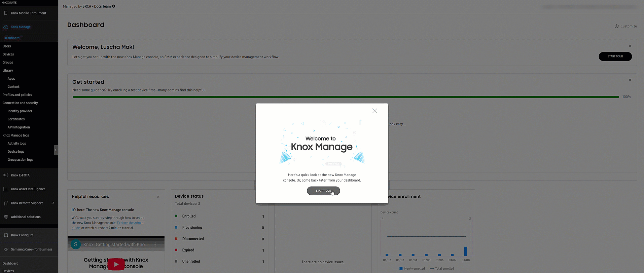Click the START TOUR button in the welcome dialog

[x=323, y=191]
